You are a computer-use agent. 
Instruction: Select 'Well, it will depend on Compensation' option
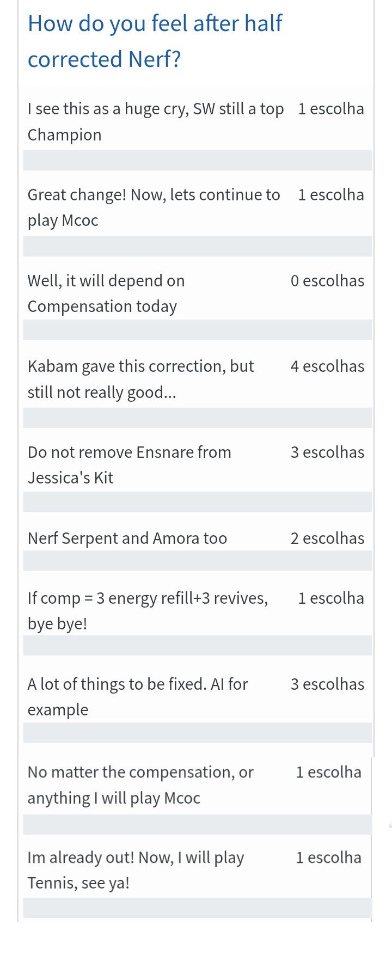pos(106,293)
